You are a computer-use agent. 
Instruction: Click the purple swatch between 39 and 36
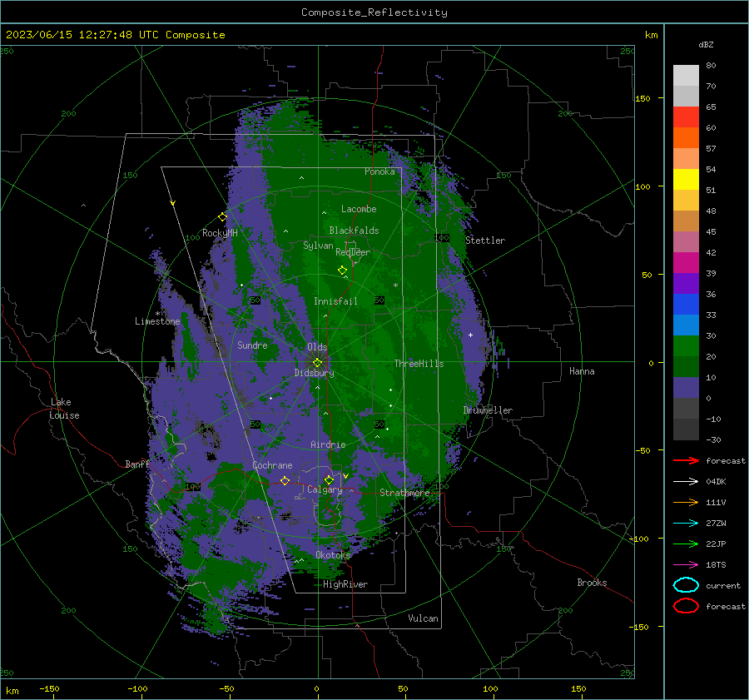[686, 284]
